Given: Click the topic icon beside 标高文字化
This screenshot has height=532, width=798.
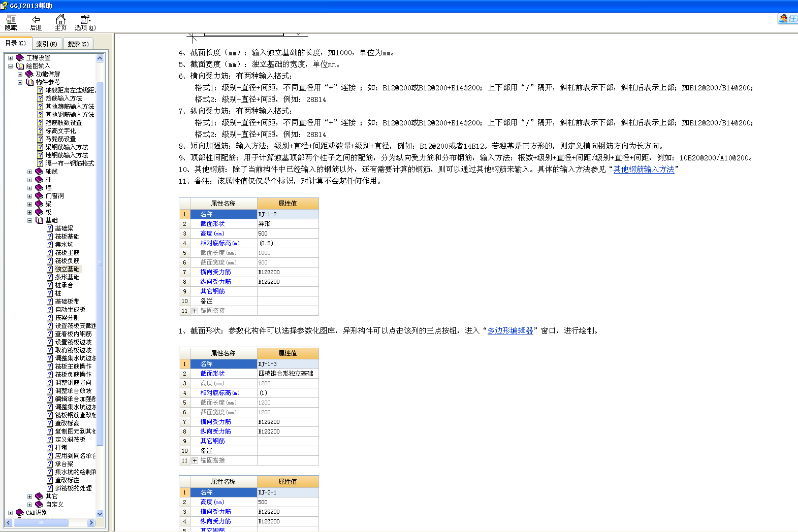Looking at the screenshot, I should point(40,131).
